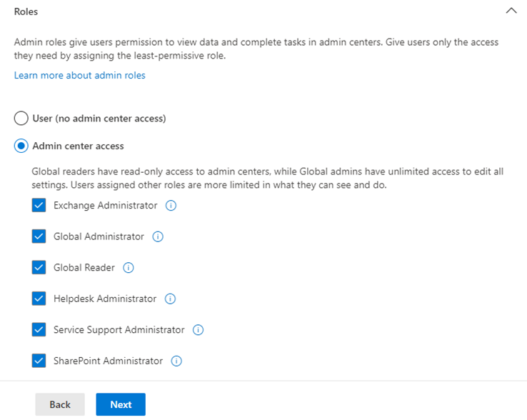The height and width of the screenshot is (420, 527).
Task: Uncheck the Service Support Administrator checkbox
Action: pos(39,329)
